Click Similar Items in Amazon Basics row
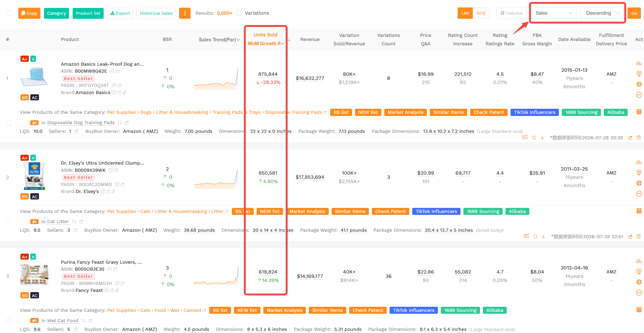Viewport: 644px width, 333px height. pyautogui.click(x=448, y=112)
